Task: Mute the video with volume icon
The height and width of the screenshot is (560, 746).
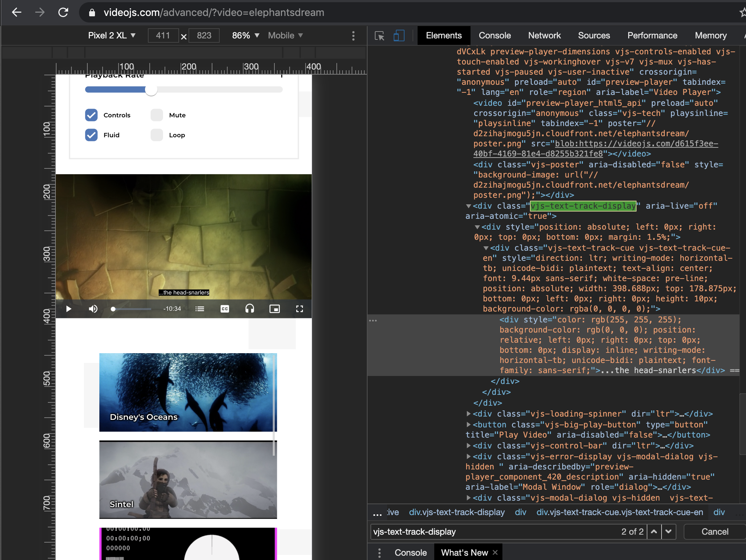Action: 93,309
